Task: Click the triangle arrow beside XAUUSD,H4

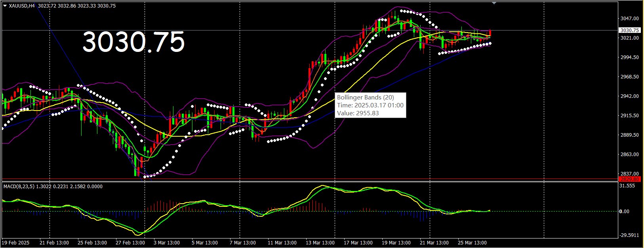Action: tap(5, 6)
